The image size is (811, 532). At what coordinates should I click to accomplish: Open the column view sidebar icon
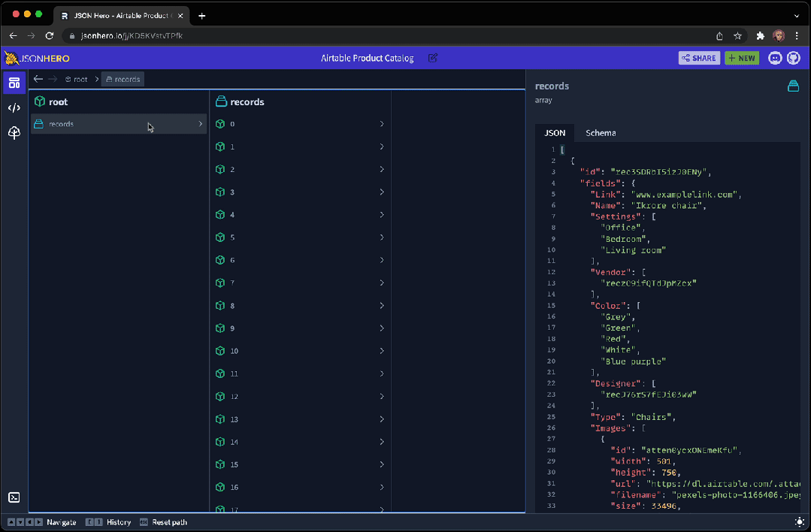[14, 83]
